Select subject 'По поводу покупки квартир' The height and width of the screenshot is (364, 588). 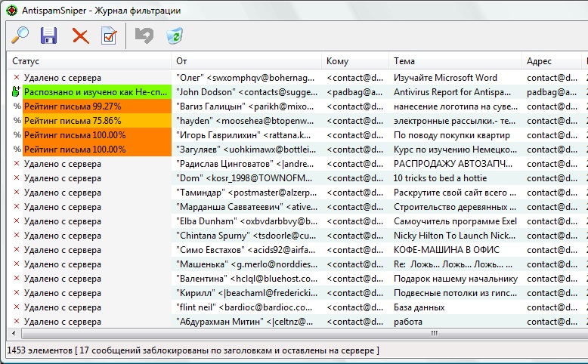pos(452,135)
